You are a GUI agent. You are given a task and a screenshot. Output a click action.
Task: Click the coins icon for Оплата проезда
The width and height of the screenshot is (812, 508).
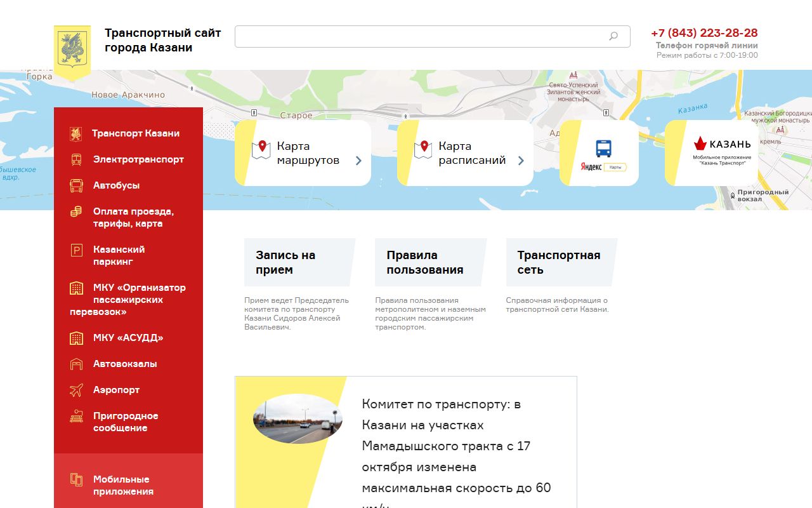click(76, 211)
